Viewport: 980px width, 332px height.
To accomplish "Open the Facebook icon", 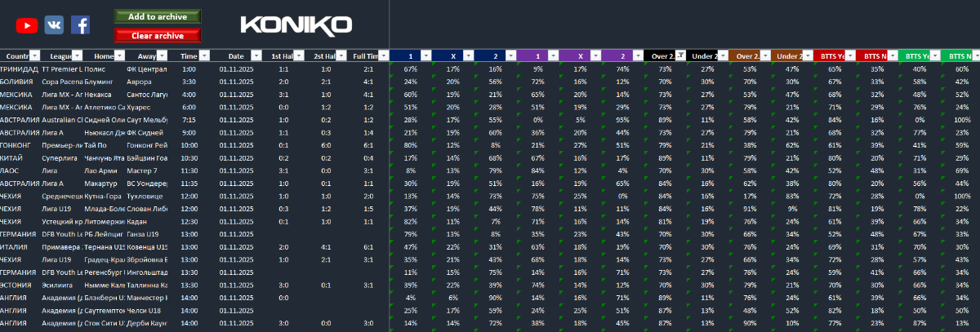I will 80,25.
